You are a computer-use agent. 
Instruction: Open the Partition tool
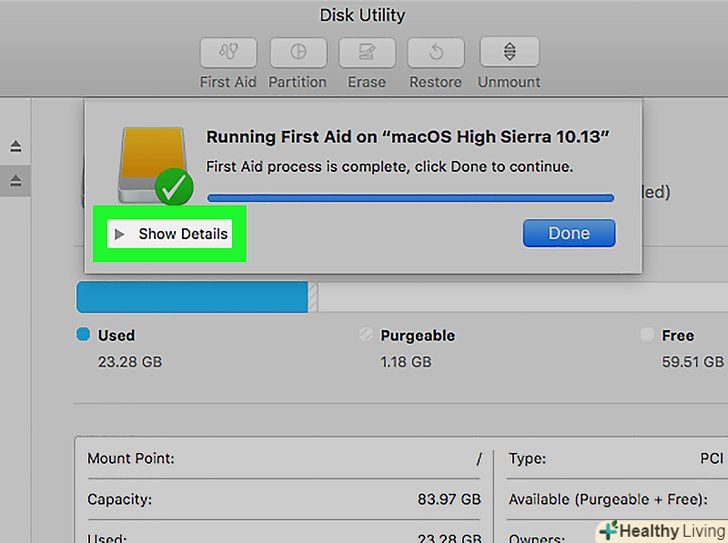298,53
